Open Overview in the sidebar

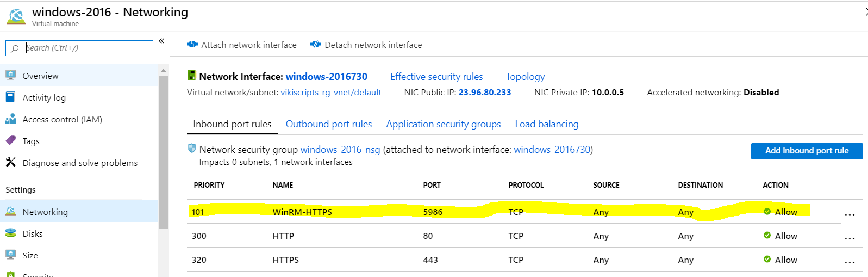(40, 76)
